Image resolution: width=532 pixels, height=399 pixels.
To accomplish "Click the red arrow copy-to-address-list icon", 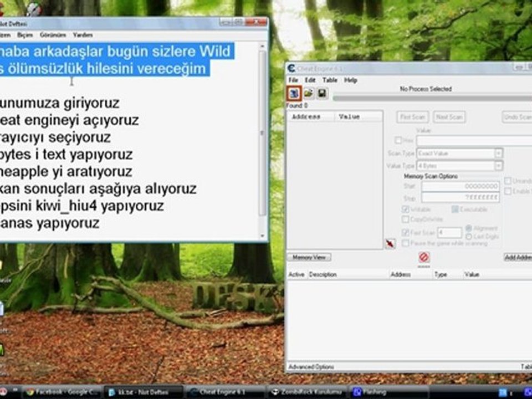I will click(x=390, y=243).
